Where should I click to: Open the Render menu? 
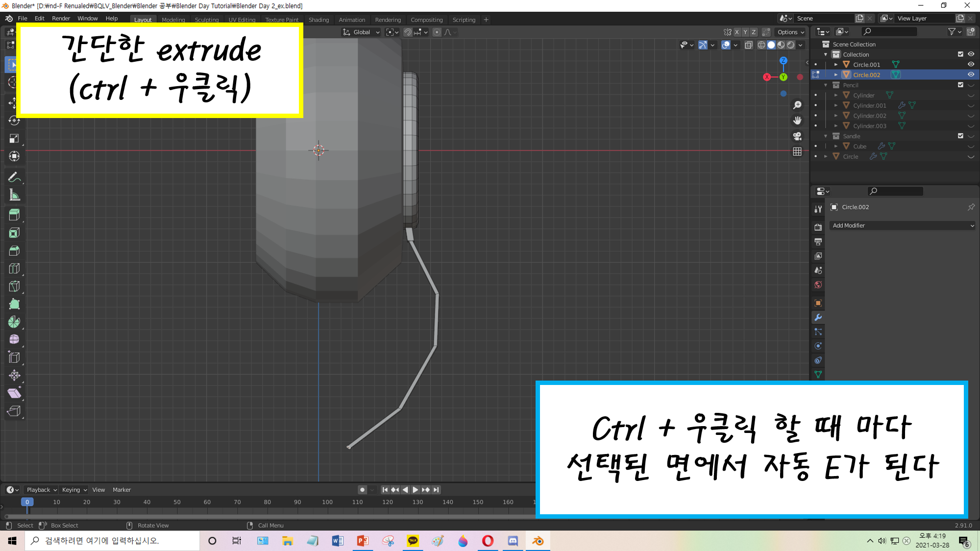tap(61, 18)
